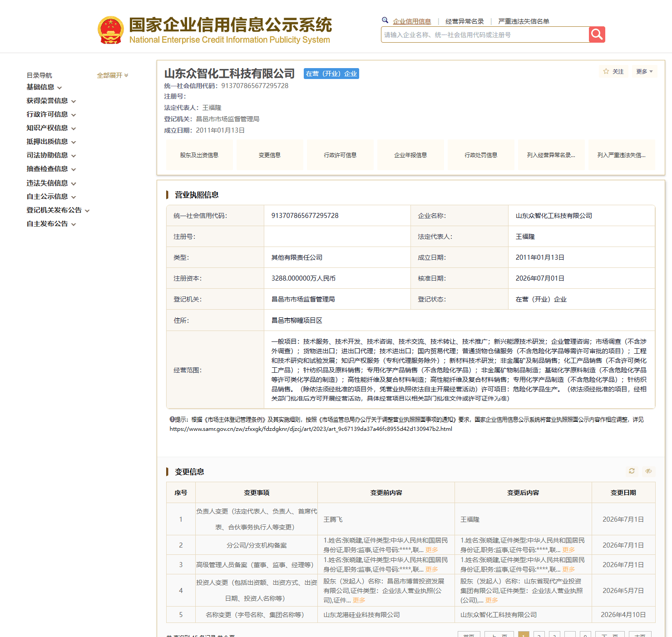Click the info icon before 提示

173,420
